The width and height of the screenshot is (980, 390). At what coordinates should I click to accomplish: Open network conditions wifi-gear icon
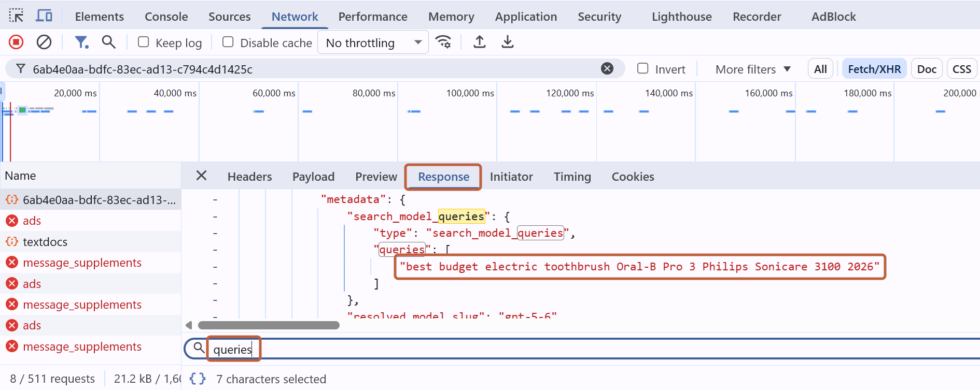coord(443,42)
